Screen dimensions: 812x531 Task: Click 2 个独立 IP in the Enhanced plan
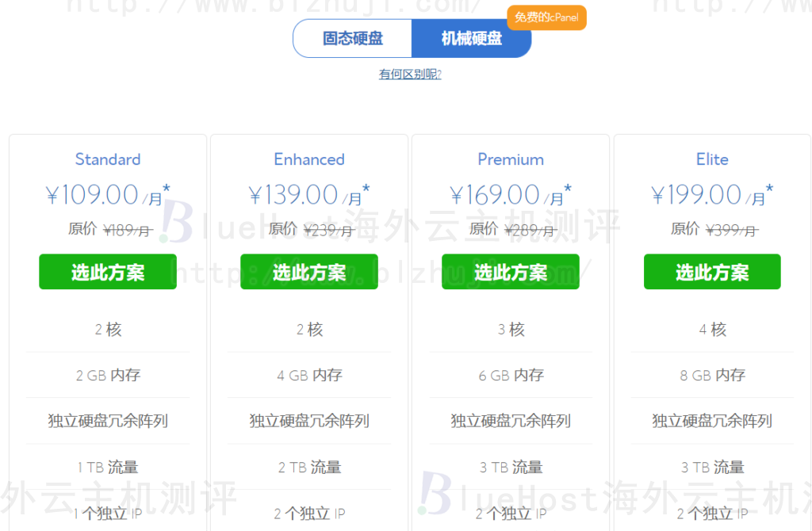click(309, 514)
